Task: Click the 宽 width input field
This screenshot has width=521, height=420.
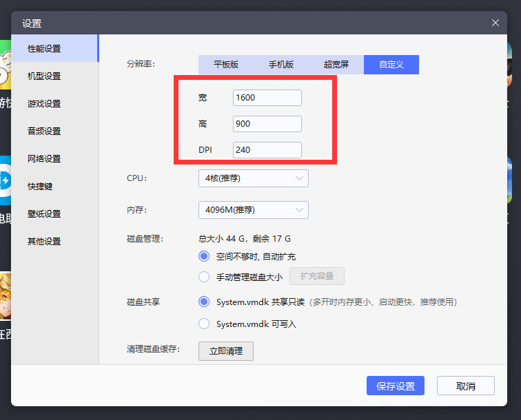Action: pyautogui.click(x=267, y=98)
